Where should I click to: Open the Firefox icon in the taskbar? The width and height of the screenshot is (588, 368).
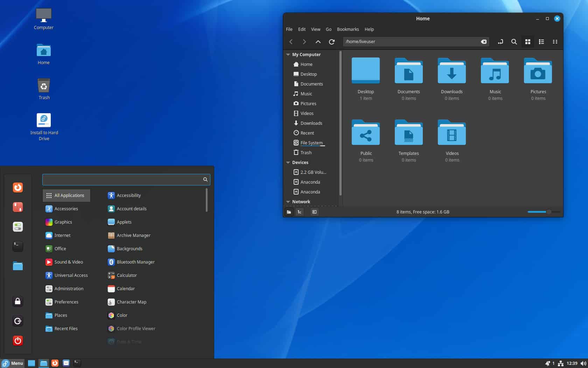[x=55, y=363]
